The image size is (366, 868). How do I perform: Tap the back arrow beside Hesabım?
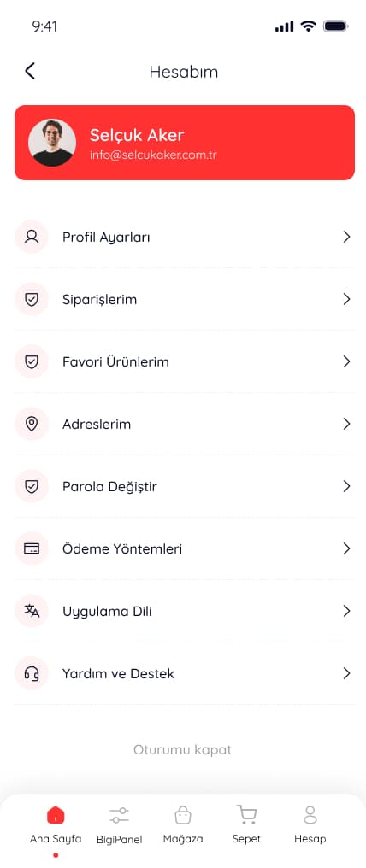click(30, 71)
